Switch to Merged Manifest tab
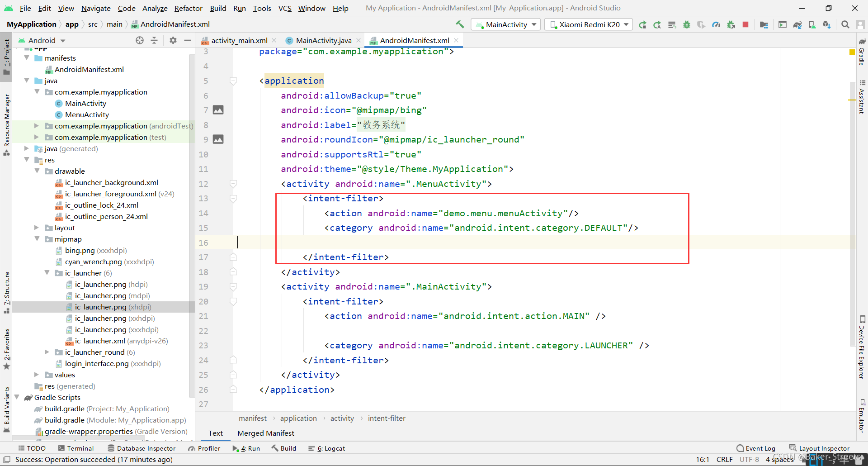 pos(266,433)
